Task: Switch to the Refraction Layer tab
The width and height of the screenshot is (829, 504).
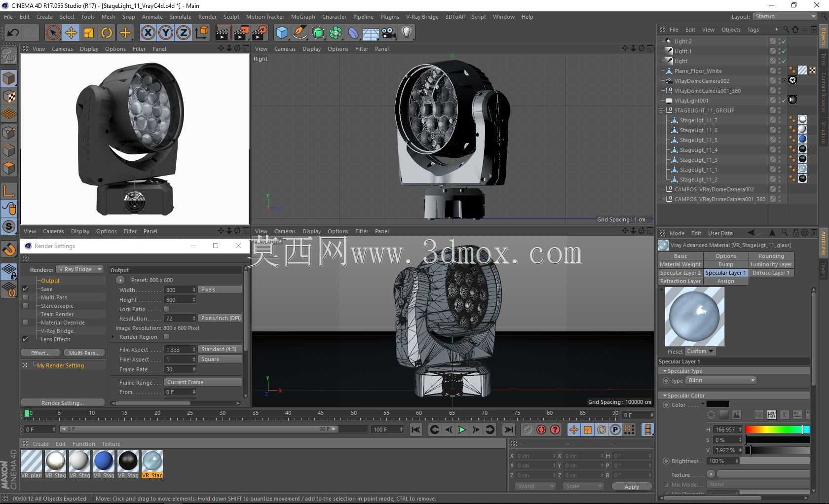Action: 680,282
